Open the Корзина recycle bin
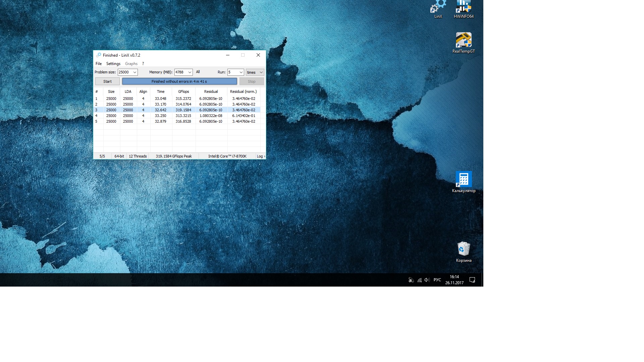Viewport: 644px width, 362px height. [464, 249]
